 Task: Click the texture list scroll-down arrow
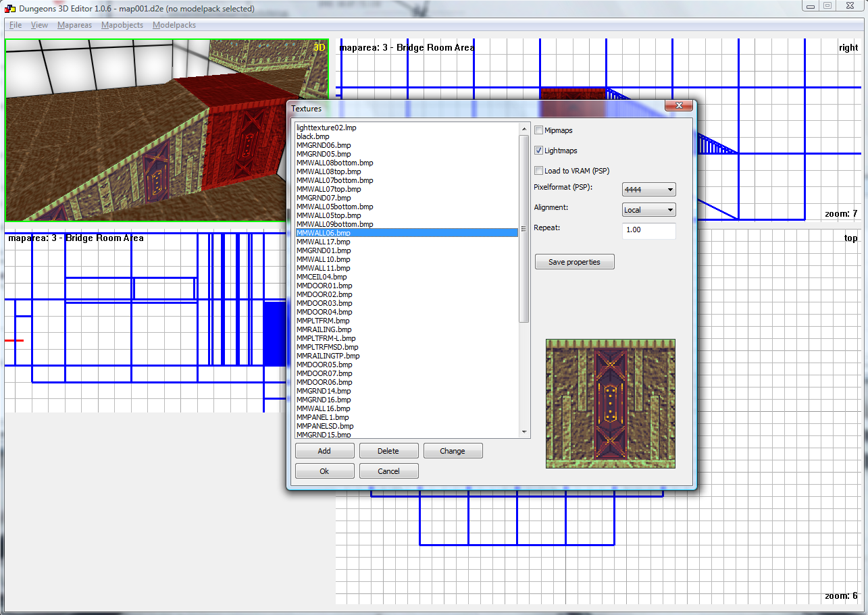click(524, 431)
